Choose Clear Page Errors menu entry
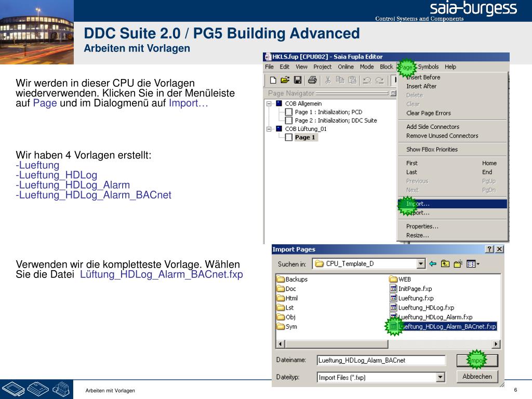The image size is (532, 399). (452, 113)
